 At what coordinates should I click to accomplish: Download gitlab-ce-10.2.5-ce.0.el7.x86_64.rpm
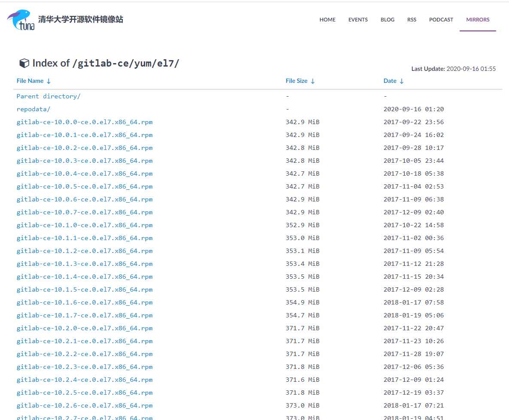pyautogui.click(x=85, y=393)
